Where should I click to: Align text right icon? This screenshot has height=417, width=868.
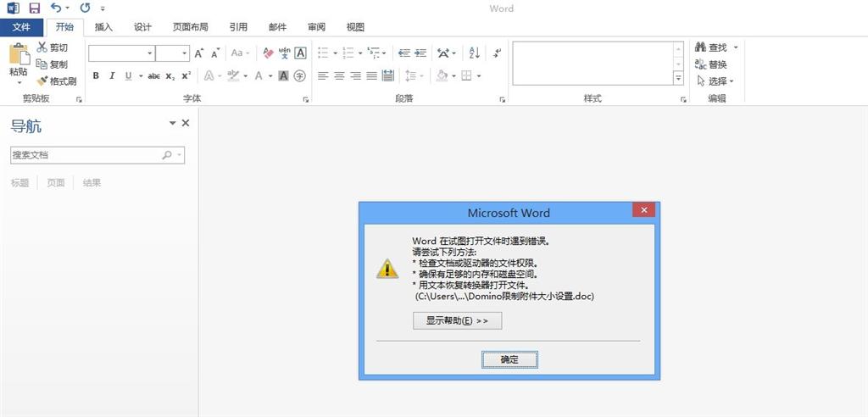355,76
